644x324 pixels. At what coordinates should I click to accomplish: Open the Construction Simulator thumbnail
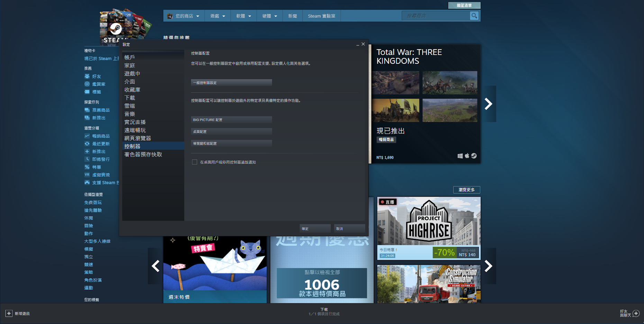[x=429, y=284]
